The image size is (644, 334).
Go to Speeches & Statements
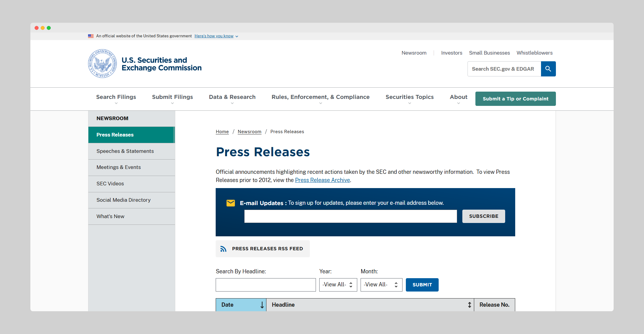[132, 151]
